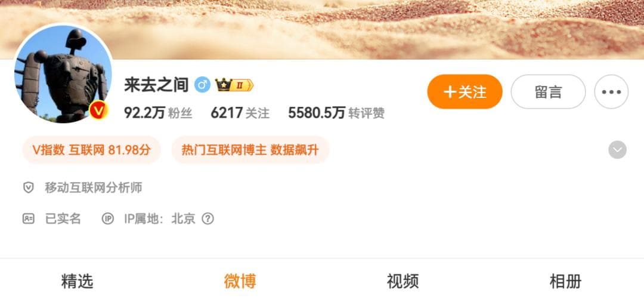Open the three-dot more options menu

point(611,92)
